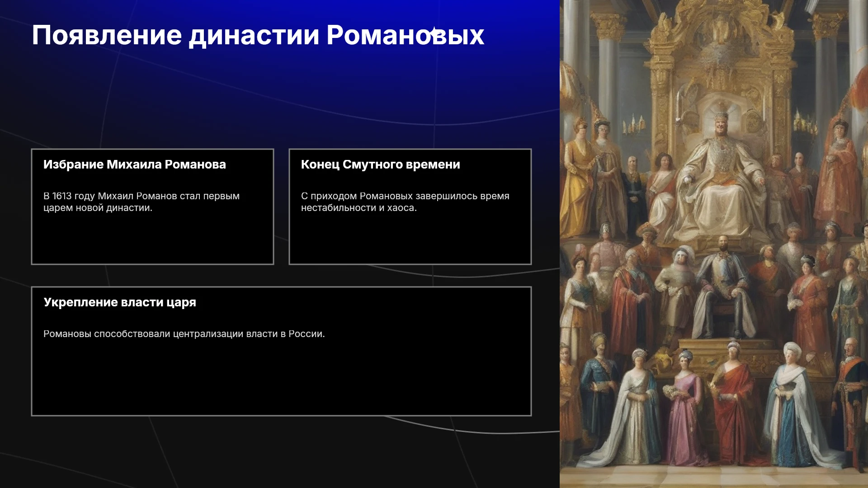The image size is (868, 488).
Task: Select the "Конец Смутного времени" heading
Action: pyautogui.click(x=381, y=164)
